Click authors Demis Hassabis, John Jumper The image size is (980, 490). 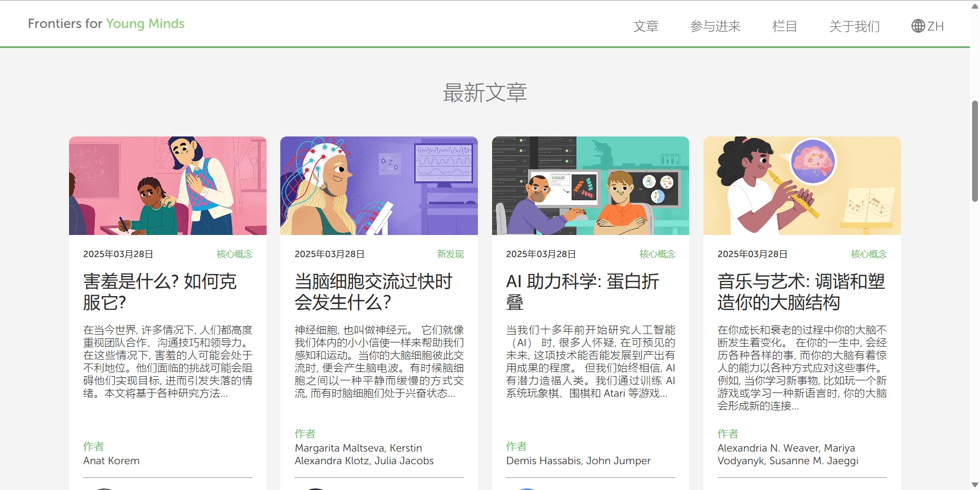coord(579,460)
